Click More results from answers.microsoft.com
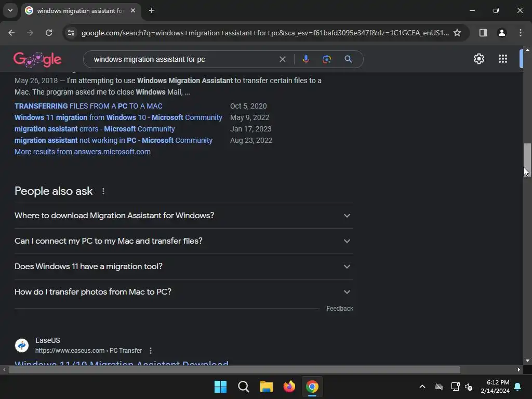Screen dimensions: 532x399 click(x=83, y=152)
